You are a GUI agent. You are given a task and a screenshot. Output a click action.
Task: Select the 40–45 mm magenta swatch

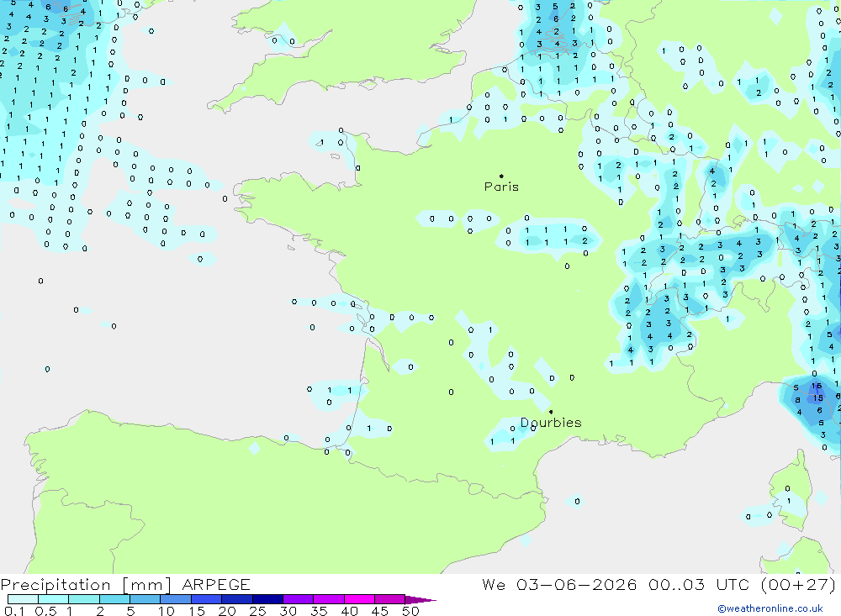click(x=359, y=599)
